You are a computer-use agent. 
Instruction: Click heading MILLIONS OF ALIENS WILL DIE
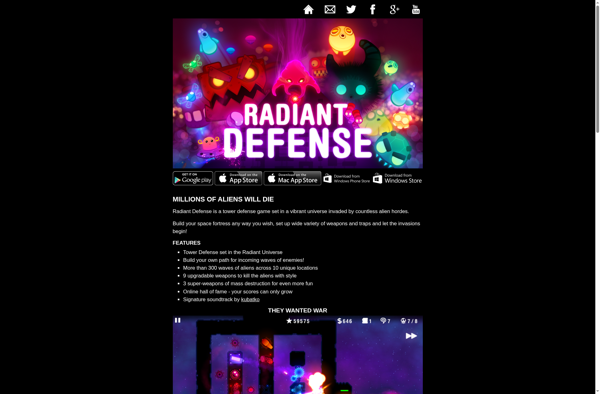[x=223, y=199]
